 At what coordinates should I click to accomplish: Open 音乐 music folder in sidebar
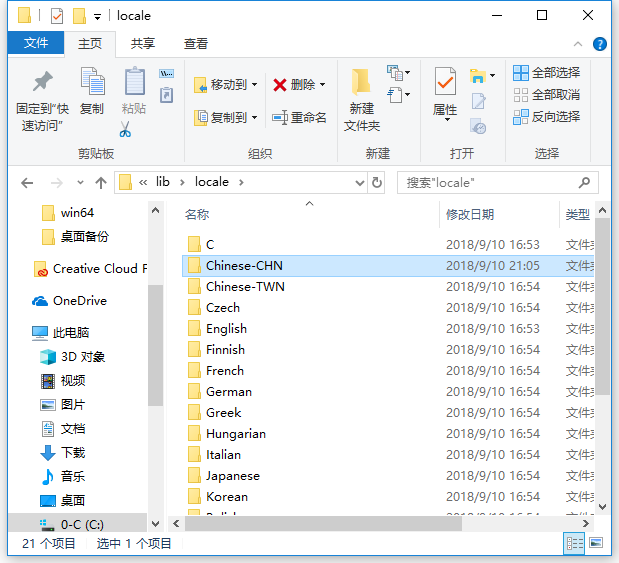click(x=63, y=477)
